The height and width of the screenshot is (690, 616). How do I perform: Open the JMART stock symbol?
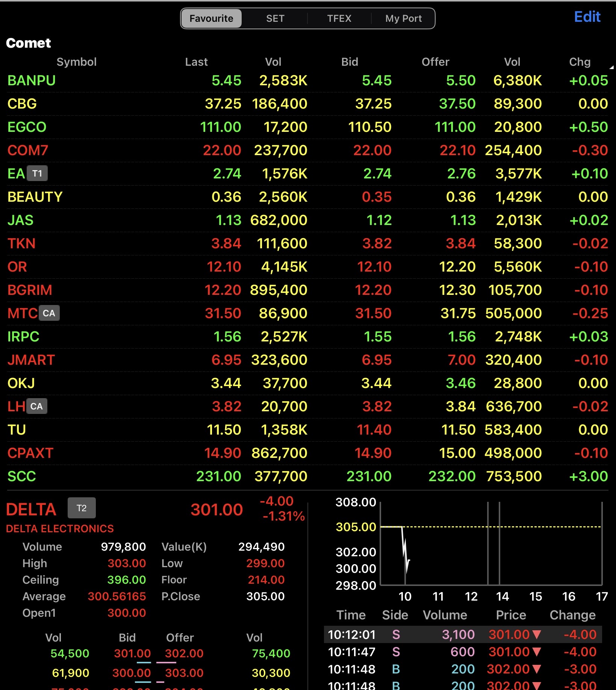[31, 360]
